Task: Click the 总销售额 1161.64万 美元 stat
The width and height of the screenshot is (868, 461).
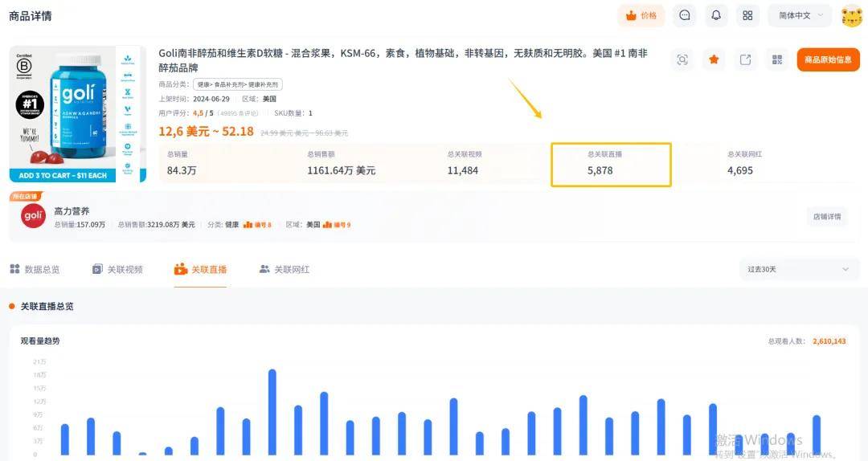Action: (x=341, y=164)
